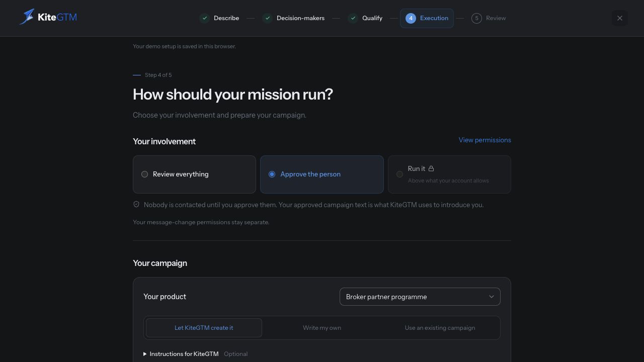Click 'Choose your involvement and prepare' subtitle
644x362 pixels.
click(219, 115)
